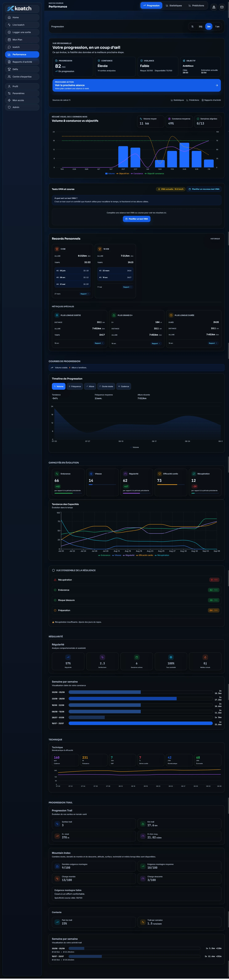Select the 3m time range

[209, 27]
